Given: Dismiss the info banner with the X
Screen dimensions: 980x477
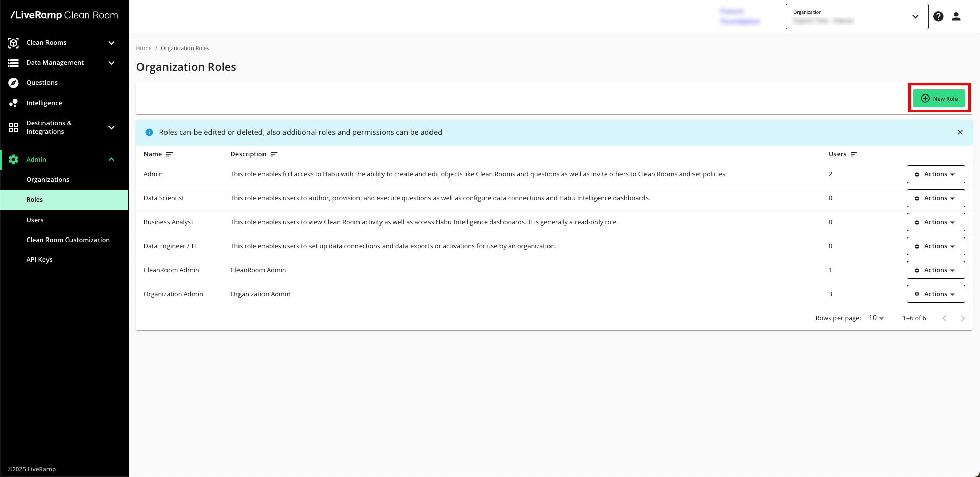Looking at the screenshot, I should click(x=960, y=132).
